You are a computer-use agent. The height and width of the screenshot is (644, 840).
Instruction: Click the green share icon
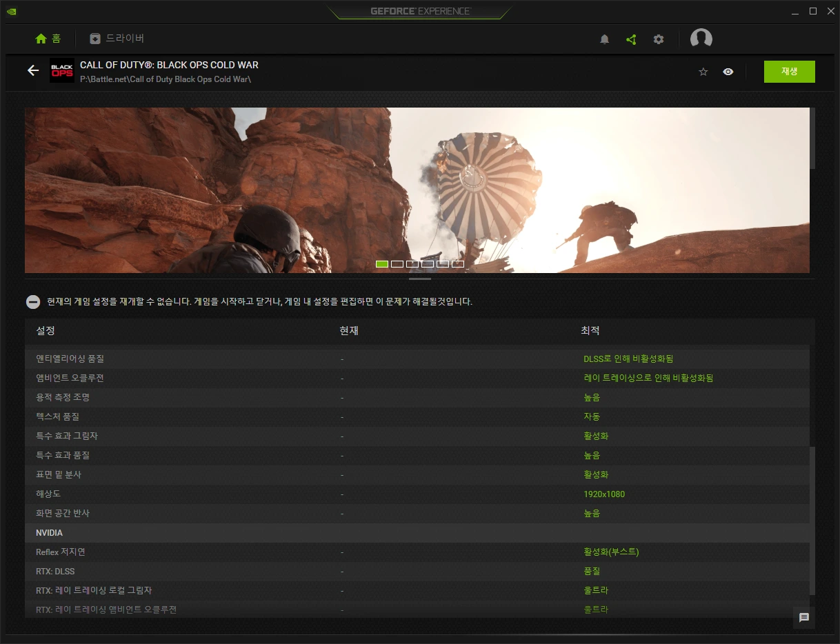[631, 39]
